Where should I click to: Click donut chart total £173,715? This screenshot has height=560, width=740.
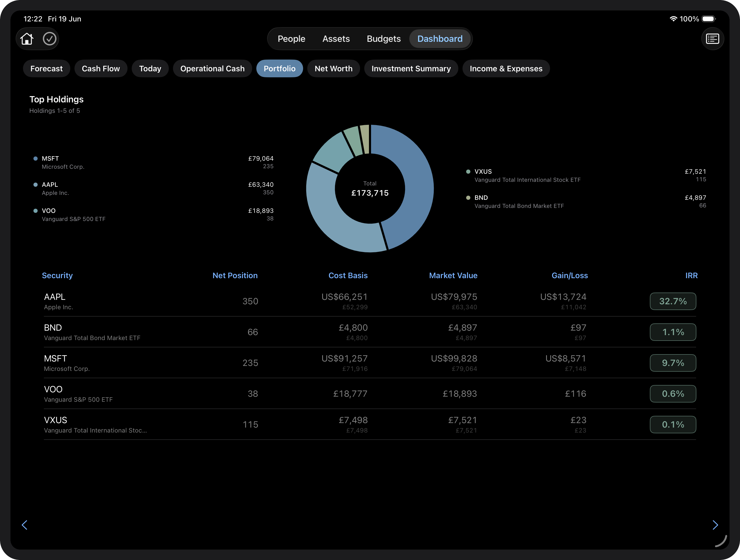[370, 193]
